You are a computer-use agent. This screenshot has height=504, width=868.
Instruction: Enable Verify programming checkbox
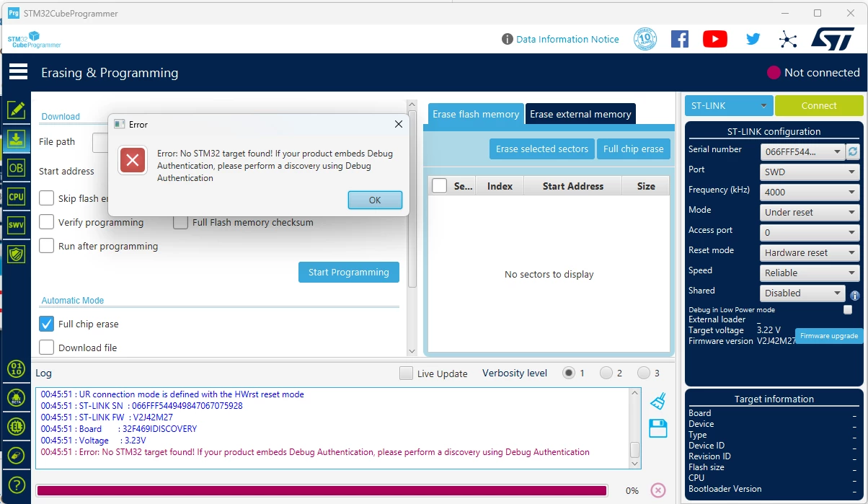[x=46, y=222]
